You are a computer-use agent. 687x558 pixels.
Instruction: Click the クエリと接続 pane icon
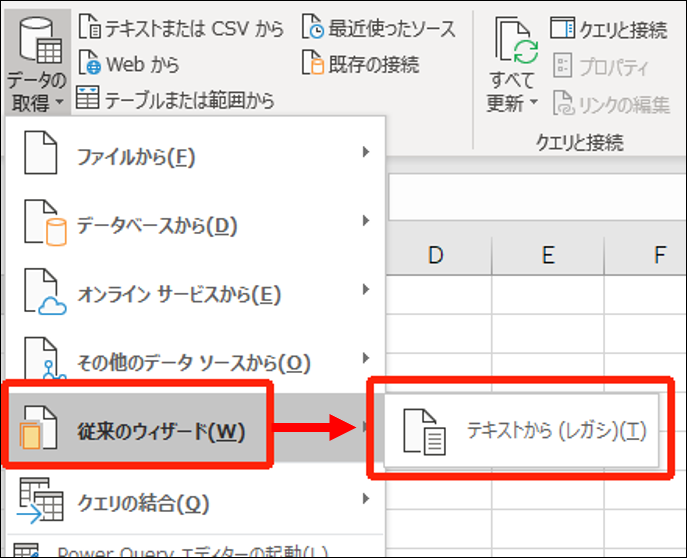[x=563, y=28]
